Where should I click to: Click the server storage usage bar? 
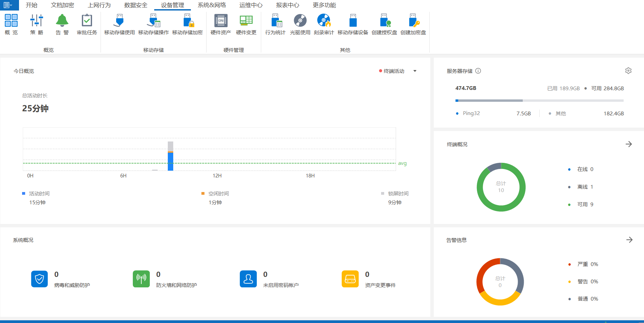click(539, 100)
